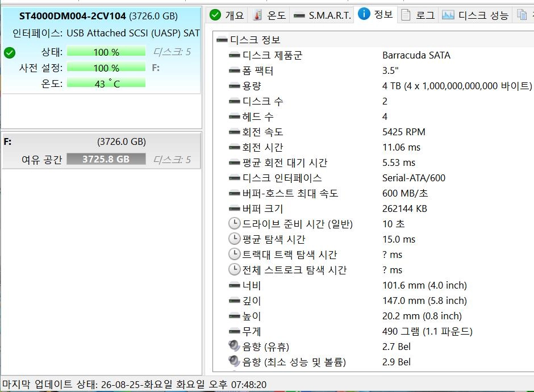Click the green checkmark icon on 개요 tab

click(x=215, y=15)
